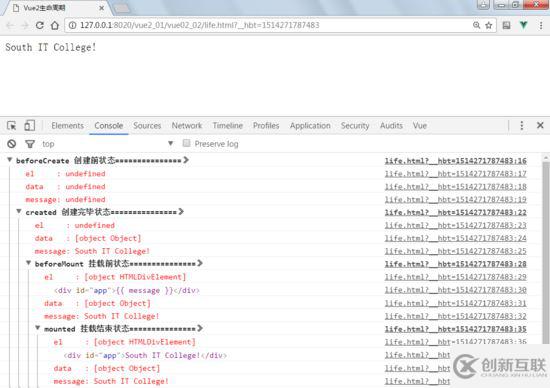Click the forward navigation arrow
Viewport: 550px width, 388px height.
[x=25, y=25]
